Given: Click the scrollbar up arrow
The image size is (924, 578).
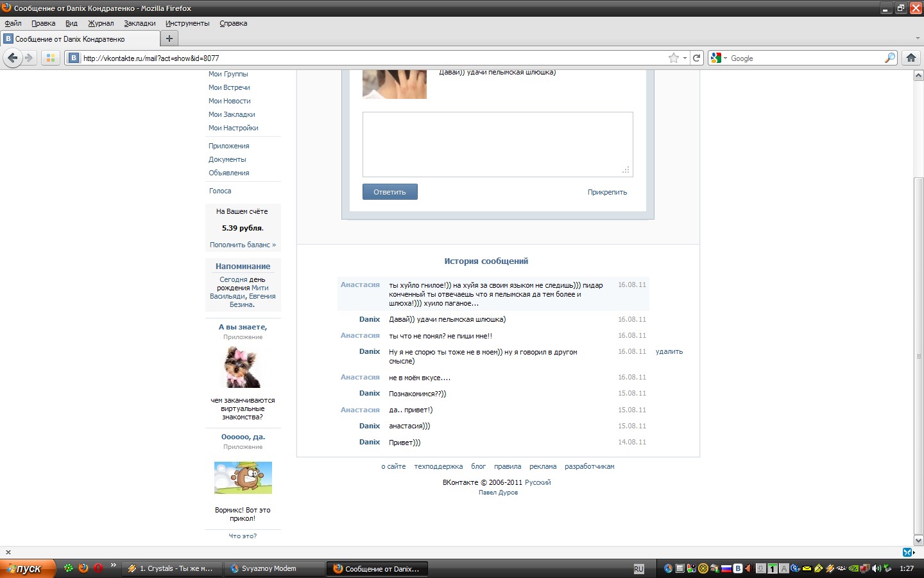Looking at the screenshot, I should tap(918, 76).
